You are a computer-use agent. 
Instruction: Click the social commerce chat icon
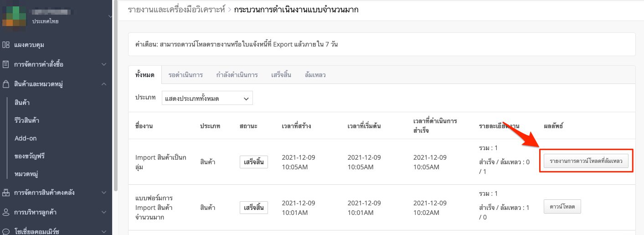pyautogui.click(x=6, y=231)
